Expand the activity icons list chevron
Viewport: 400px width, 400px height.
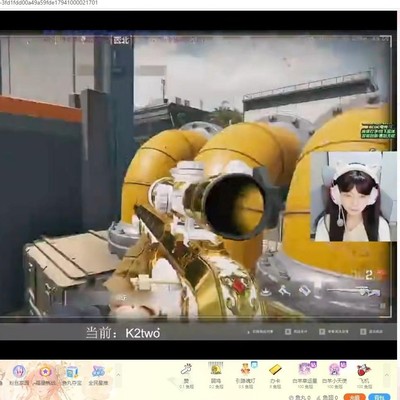coord(118,375)
